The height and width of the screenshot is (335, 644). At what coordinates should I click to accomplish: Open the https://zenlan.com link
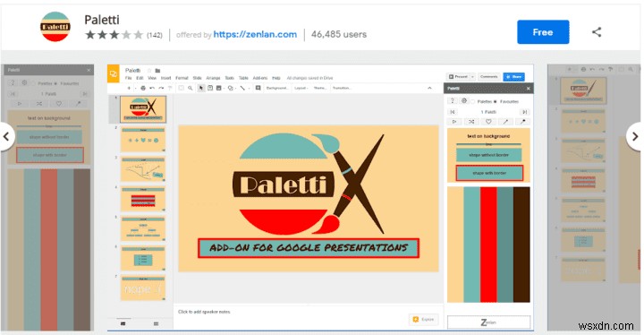(255, 35)
